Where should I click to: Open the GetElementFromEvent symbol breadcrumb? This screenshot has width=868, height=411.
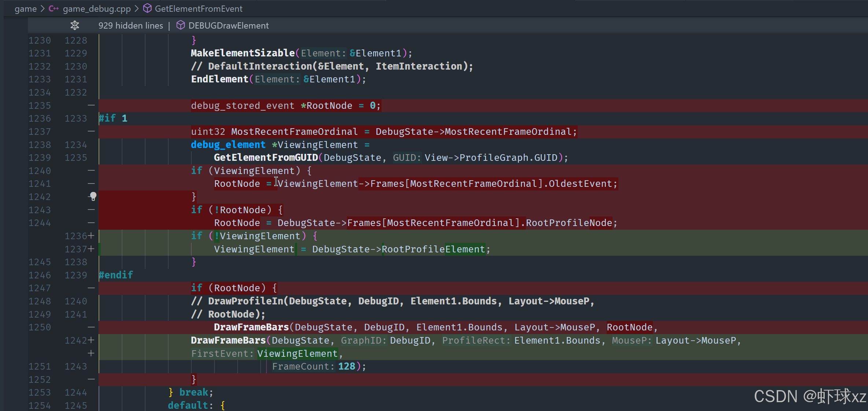198,8
